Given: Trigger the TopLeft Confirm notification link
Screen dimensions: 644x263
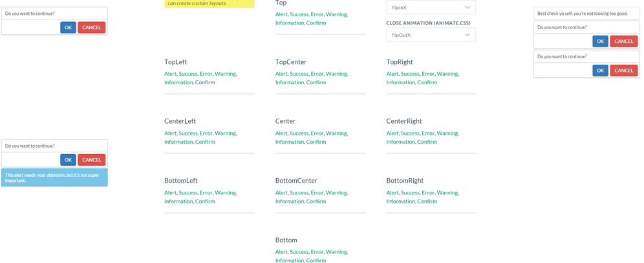Looking at the screenshot, I should 205,82.
